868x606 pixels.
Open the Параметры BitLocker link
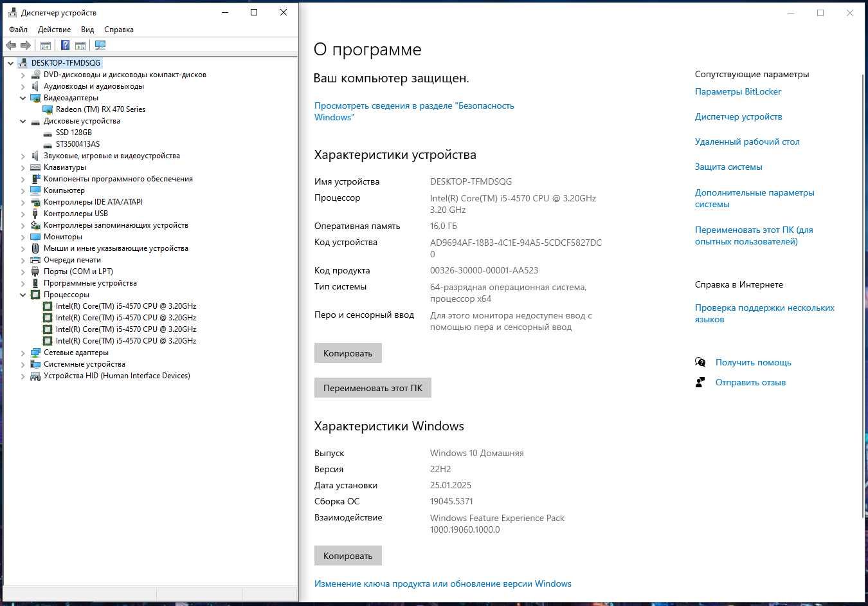click(738, 91)
